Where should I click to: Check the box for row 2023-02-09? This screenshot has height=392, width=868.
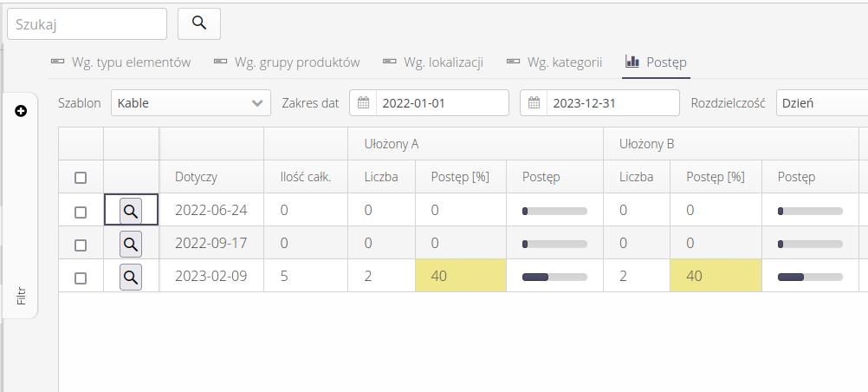click(x=81, y=278)
